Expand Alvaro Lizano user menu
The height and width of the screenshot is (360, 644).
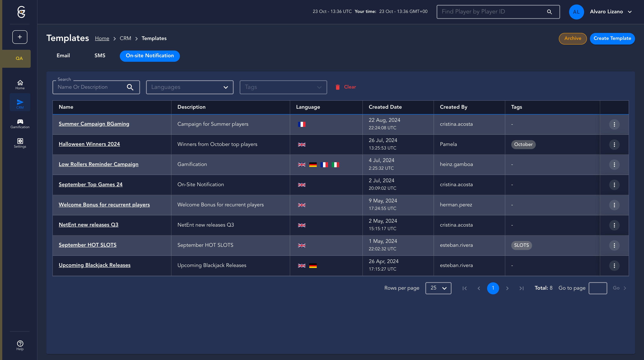630,12
